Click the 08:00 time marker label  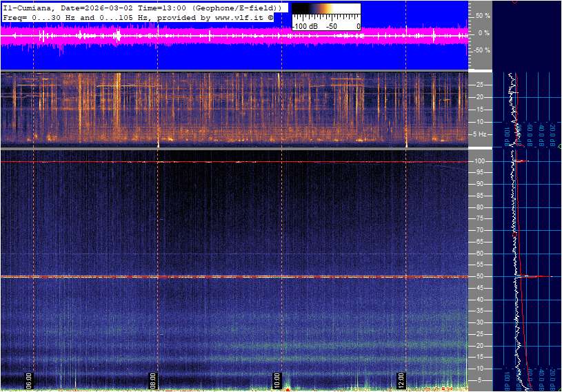coord(153,379)
